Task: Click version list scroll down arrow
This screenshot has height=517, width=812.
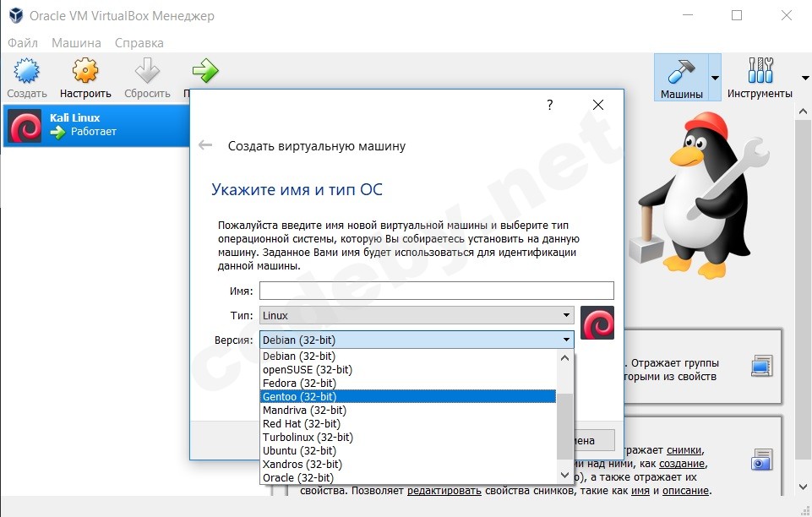Action: pos(565,475)
